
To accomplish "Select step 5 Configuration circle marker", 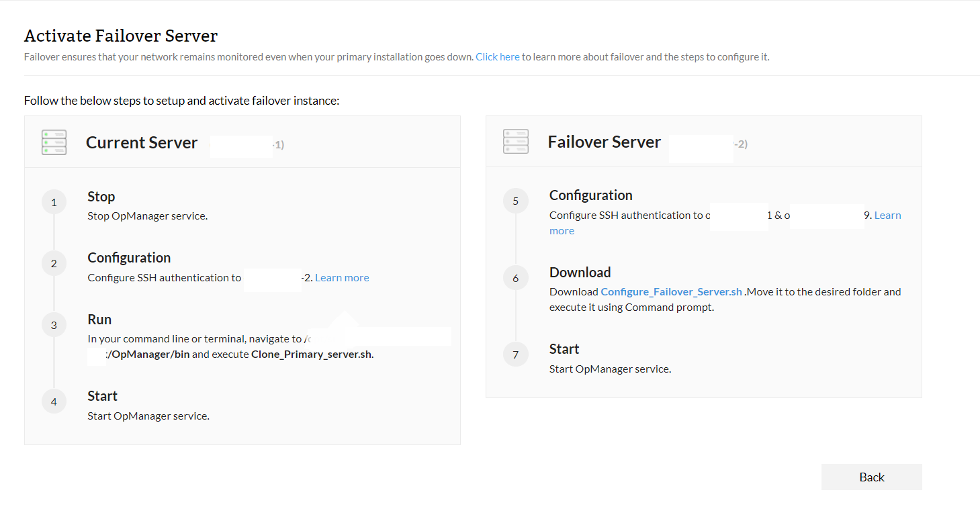I will coord(516,201).
